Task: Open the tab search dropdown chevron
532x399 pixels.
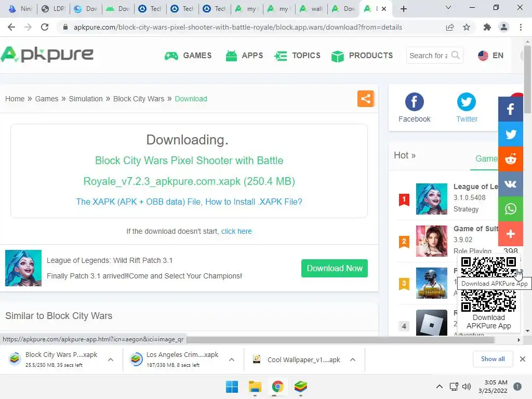Action: 448,7
